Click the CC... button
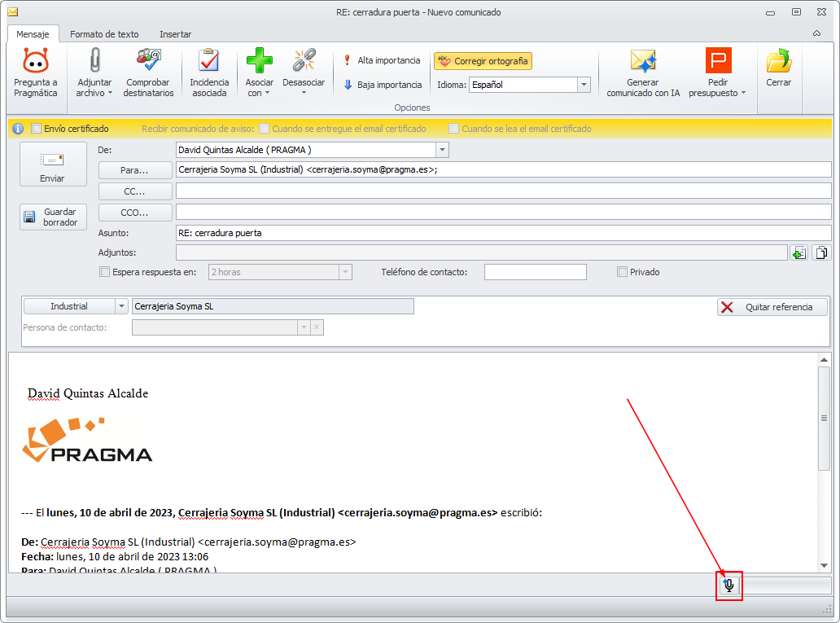 (135, 191)
